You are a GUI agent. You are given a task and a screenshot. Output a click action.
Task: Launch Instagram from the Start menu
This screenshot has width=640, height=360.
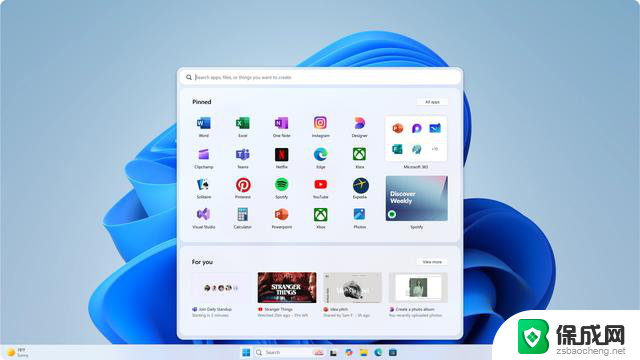point(320,123)
